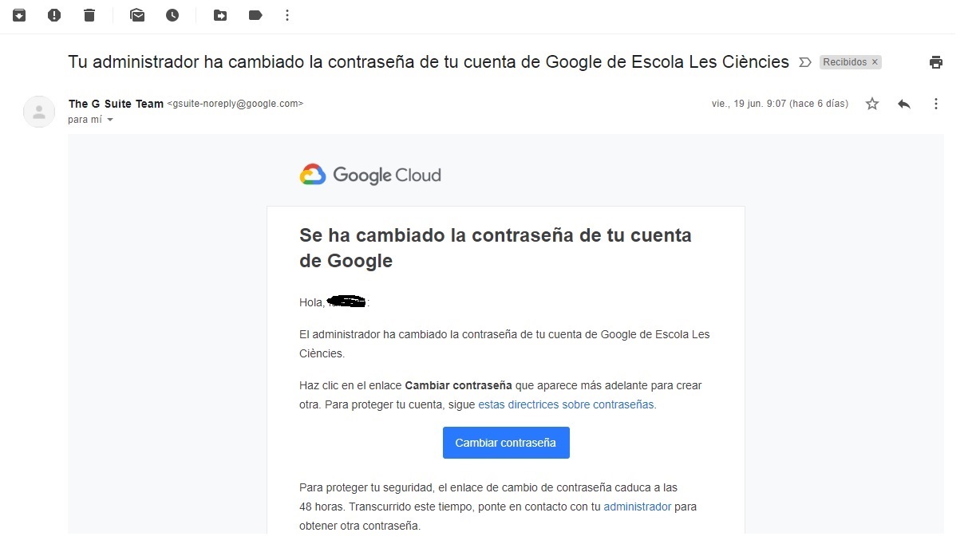Mark the email as unread
The height and width of the screenshot is (552, 980).
pos(137,15)
